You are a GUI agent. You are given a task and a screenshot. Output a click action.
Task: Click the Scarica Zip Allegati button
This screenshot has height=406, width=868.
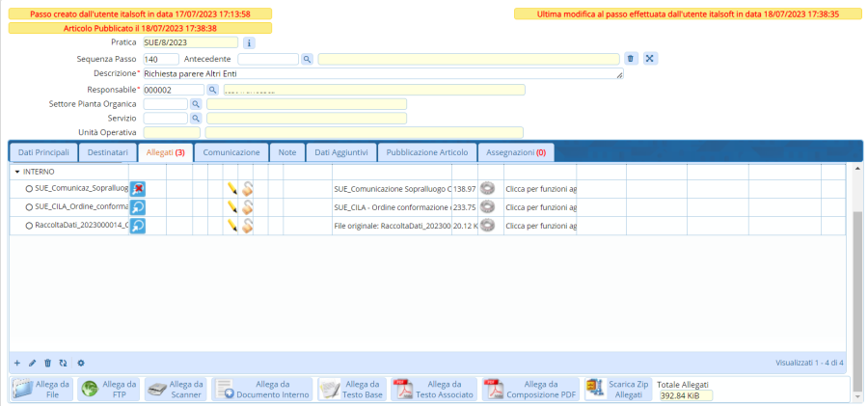[x=617, y=389]
